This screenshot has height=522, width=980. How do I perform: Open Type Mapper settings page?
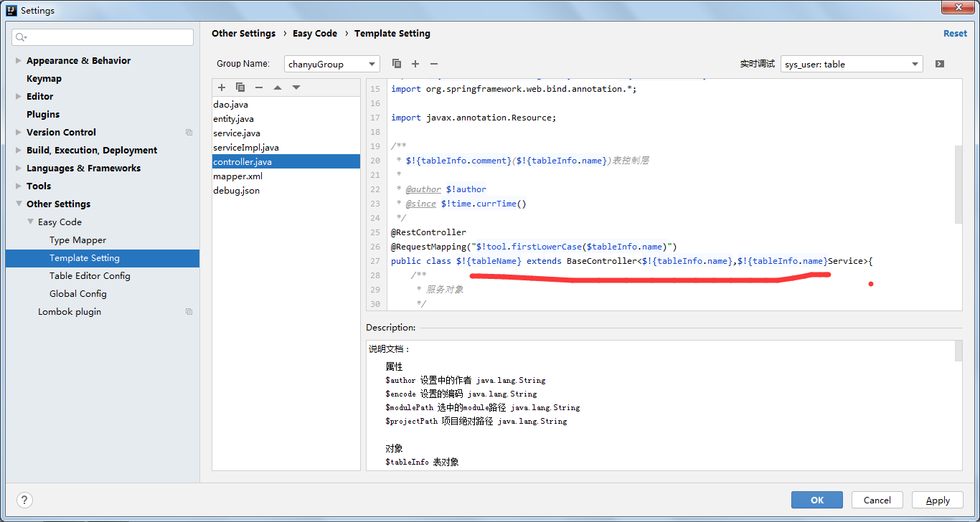(77, 239)
